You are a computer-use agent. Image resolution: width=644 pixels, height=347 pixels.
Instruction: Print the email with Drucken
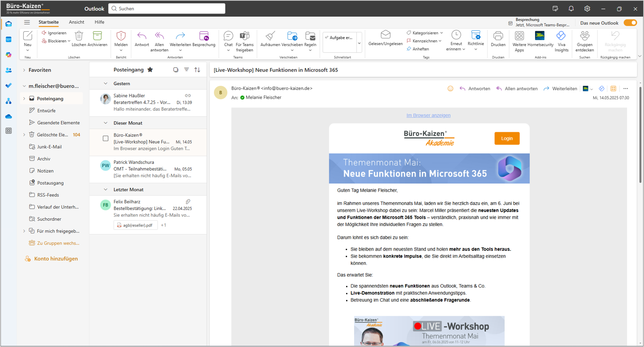[x=498, y=39]
